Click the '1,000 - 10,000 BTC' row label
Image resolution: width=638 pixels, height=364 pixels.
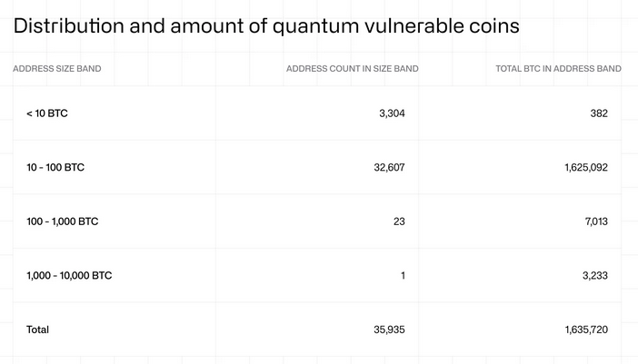click(70, 275)
